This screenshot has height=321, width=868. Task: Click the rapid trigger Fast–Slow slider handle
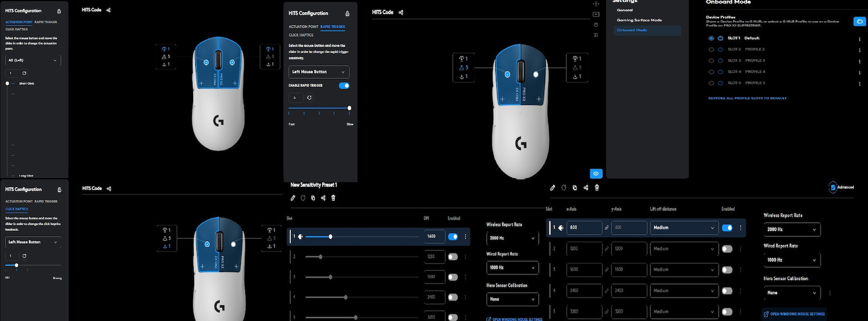pos(349,108)
